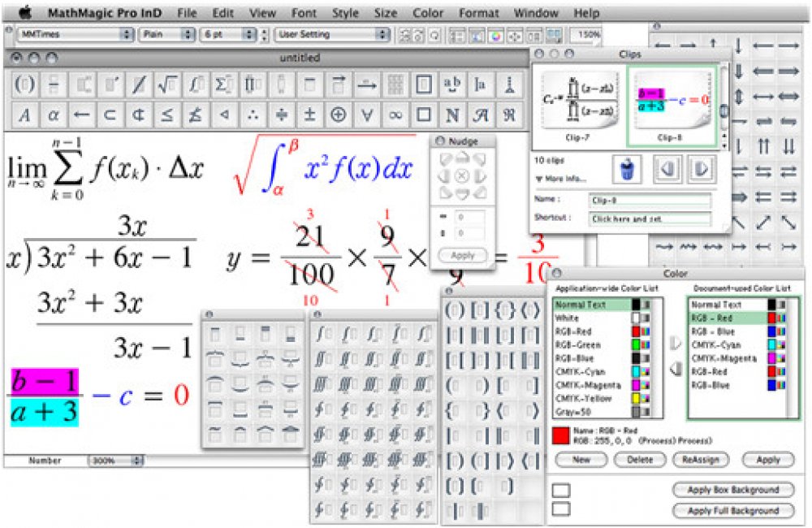
Task: Open the Format menu
Action: [478, 13]
